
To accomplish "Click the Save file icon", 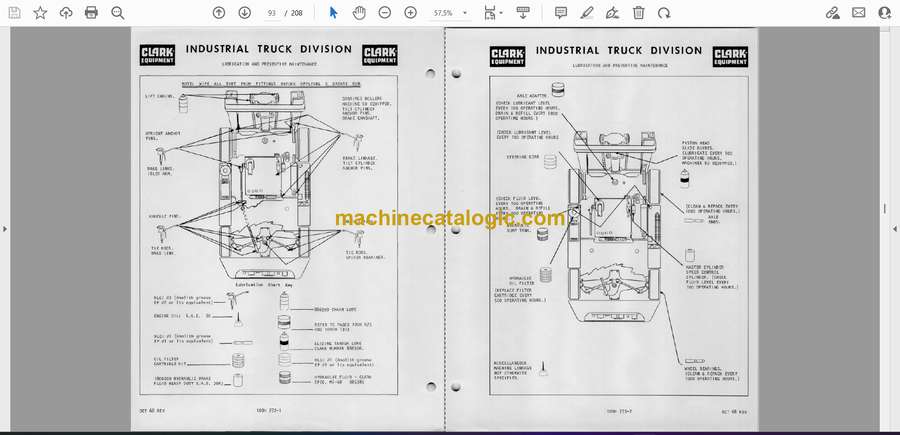I will [14, 13].
